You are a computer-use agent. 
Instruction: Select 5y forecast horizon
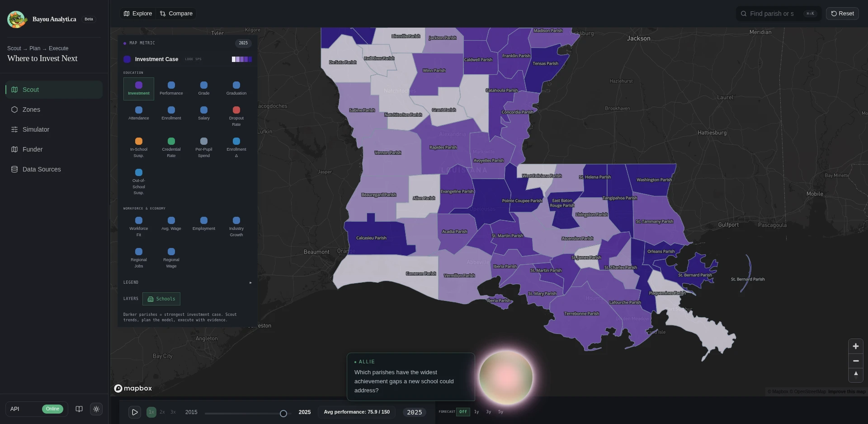pos(500,412)
